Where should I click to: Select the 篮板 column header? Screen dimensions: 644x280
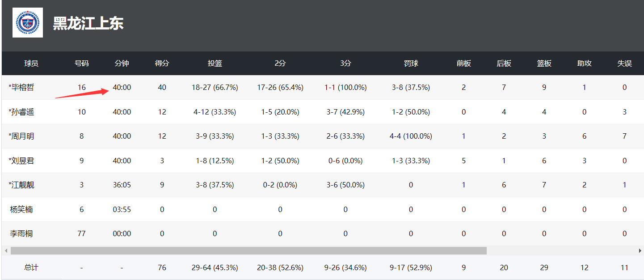544,64
